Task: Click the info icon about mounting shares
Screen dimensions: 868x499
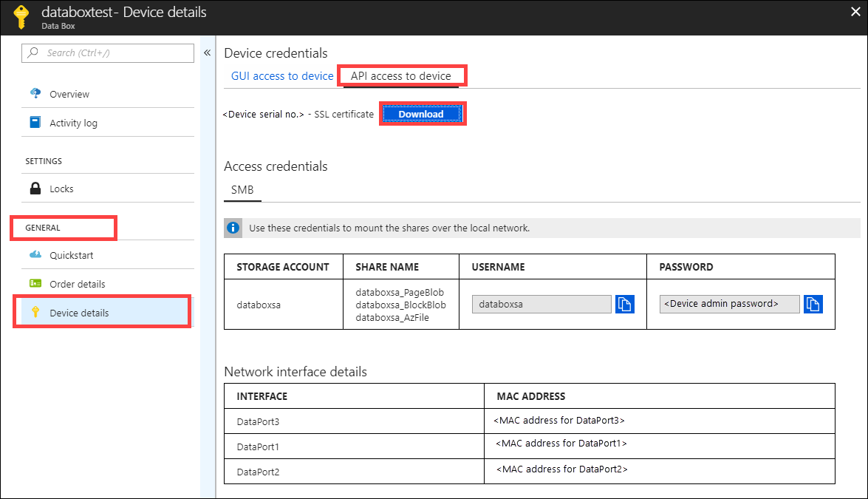Action: (x=233, y=228)
